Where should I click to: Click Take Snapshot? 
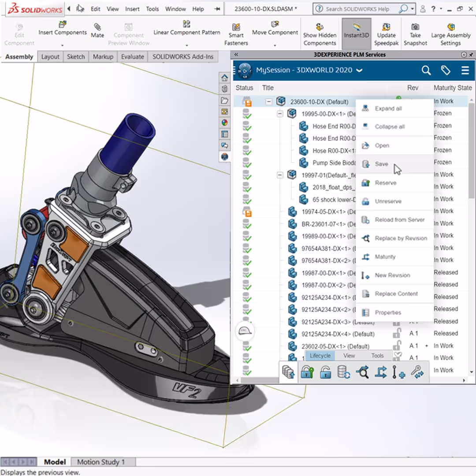click(415, 35)
